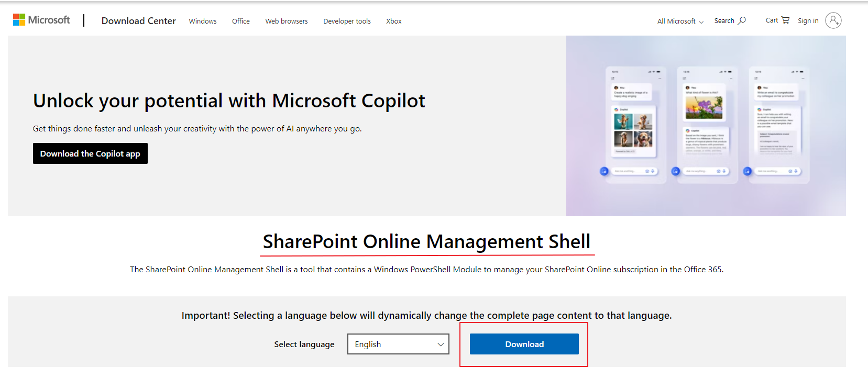Viewport: 868px width, 389px height.
Task: Open the Windows menu item
Action: [203, 21]
